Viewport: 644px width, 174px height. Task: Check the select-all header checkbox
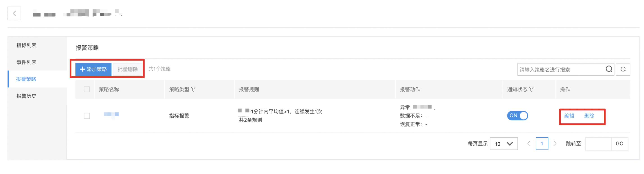point(87,89)
